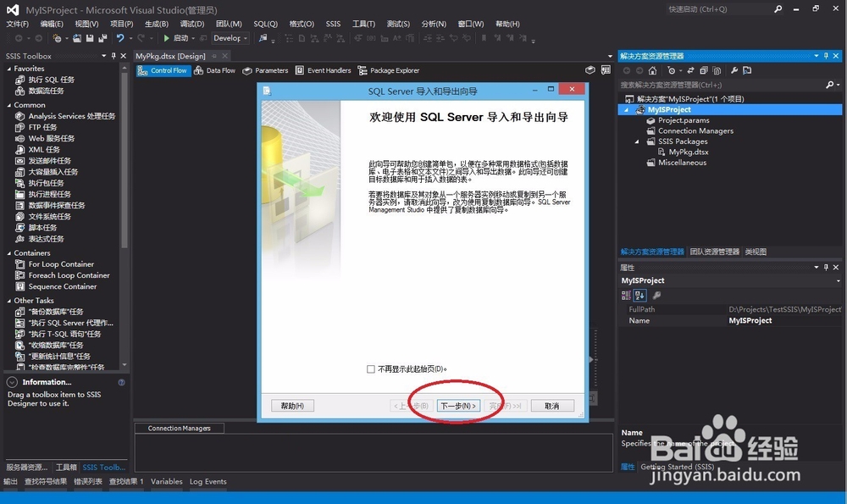Select the Send Mail task (发送邮件任务) icon
This screenshot has height=504, width=847.
[x=20, y=161]
